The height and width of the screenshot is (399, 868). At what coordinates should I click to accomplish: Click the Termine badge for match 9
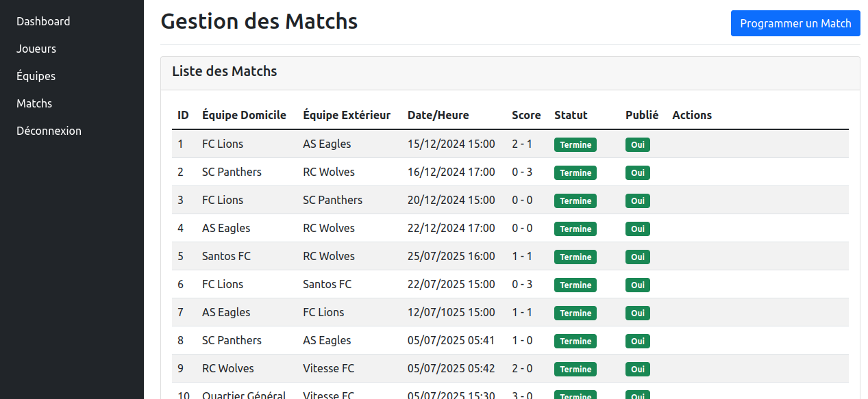(575, 370)
